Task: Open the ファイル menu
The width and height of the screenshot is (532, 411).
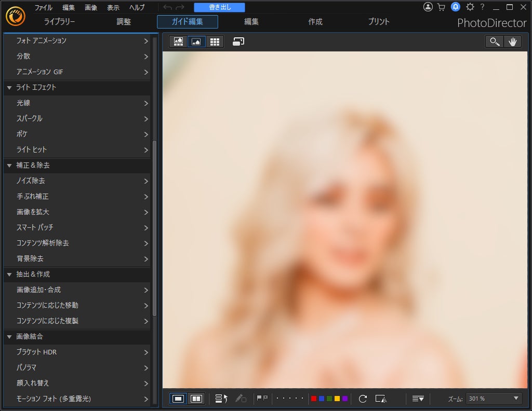Action: pyautogui.click(x=43, y=7)
